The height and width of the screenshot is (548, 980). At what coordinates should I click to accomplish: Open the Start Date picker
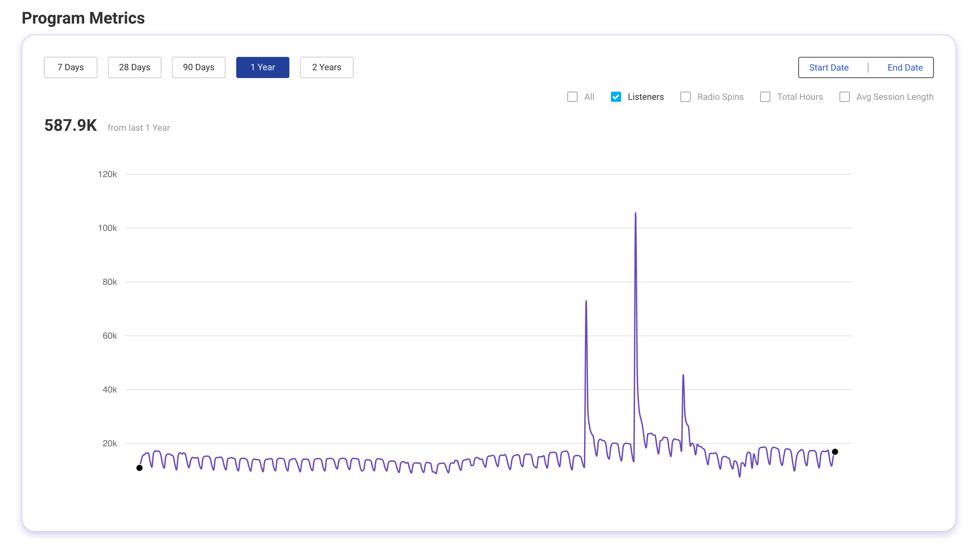tap(829, 67)
